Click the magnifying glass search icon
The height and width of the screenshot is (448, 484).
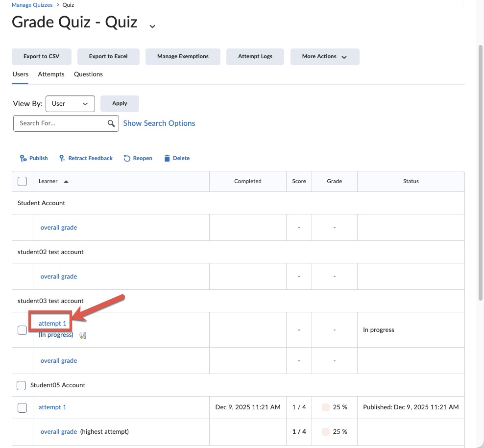(111, 123)
